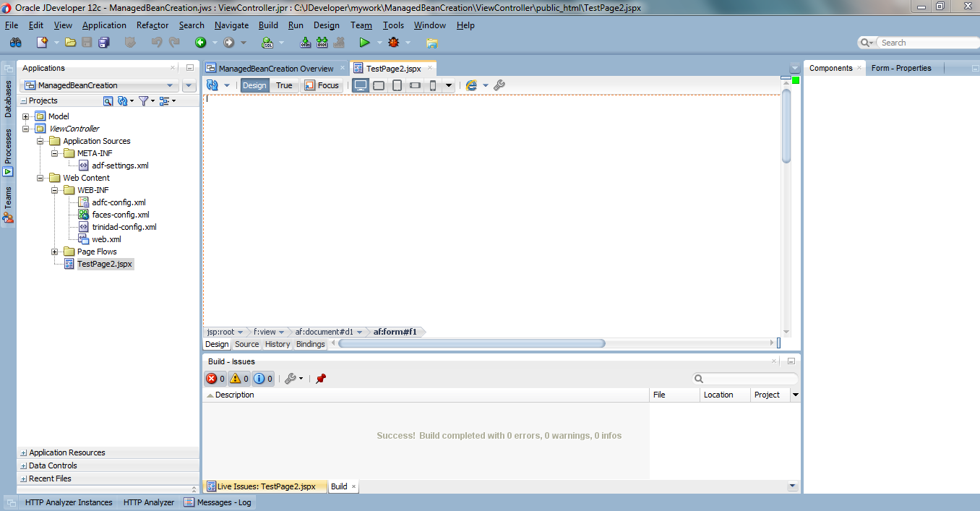Click the folder-with-window icon in main toolbar
The width and height of the screenshot is (980, 511).
point(432,43)
